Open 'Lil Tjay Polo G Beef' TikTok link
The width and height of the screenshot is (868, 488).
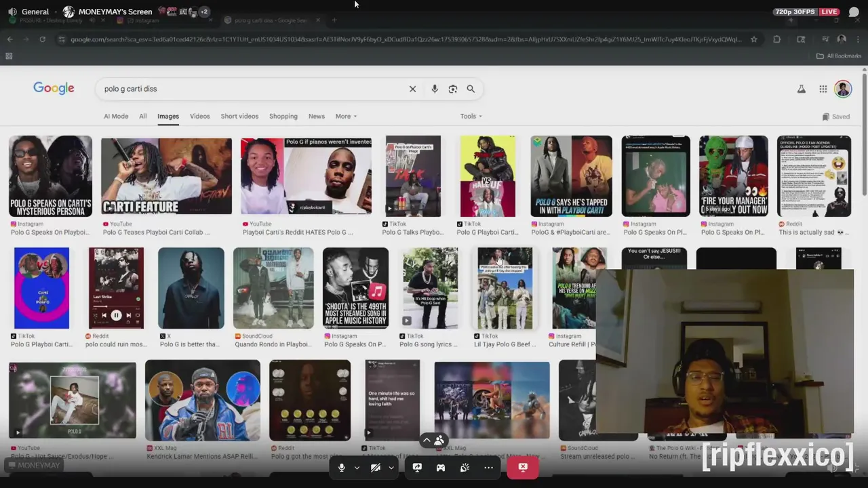505,344
